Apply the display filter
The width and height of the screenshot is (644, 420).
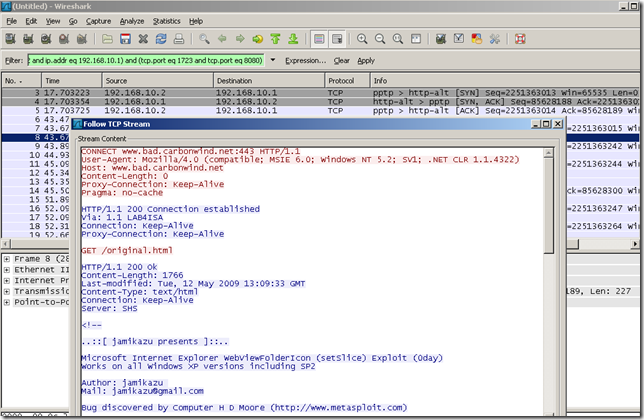click(366, 60)
